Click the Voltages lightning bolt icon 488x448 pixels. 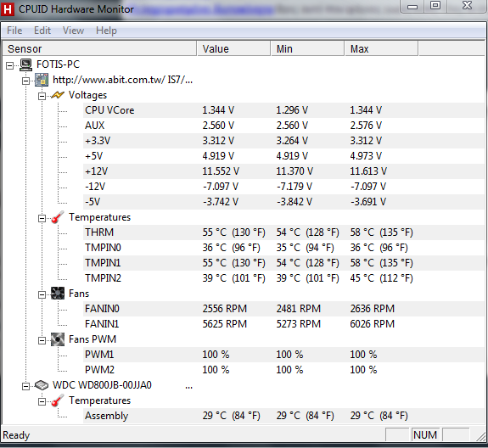coord(58,95)
